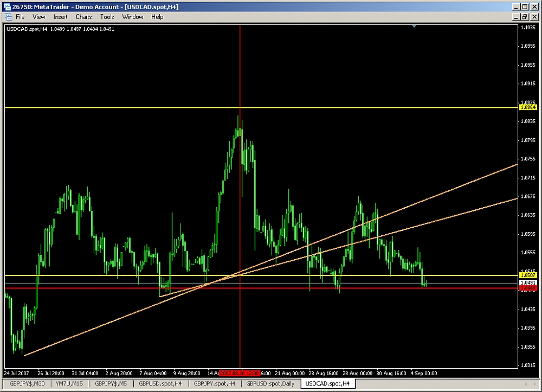Screen dimensions: 542x392
Task: Click the 4 Sep 00:00 time axis label
Action: coord(424,374)
